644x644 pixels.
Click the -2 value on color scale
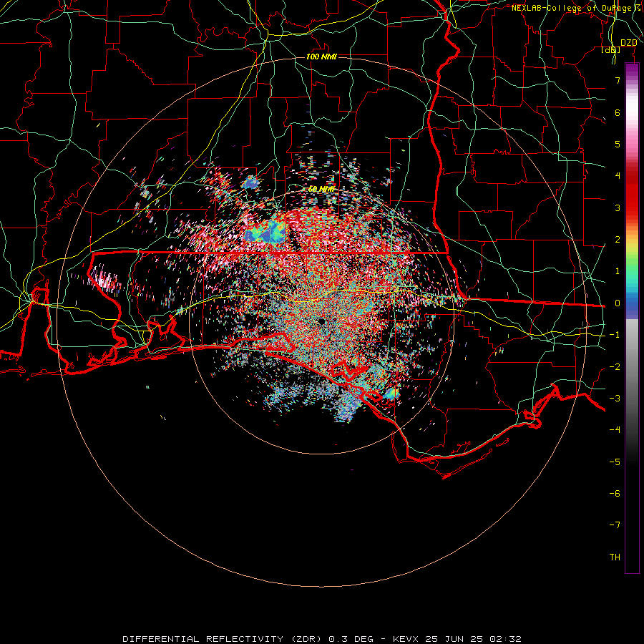(615, 367)
